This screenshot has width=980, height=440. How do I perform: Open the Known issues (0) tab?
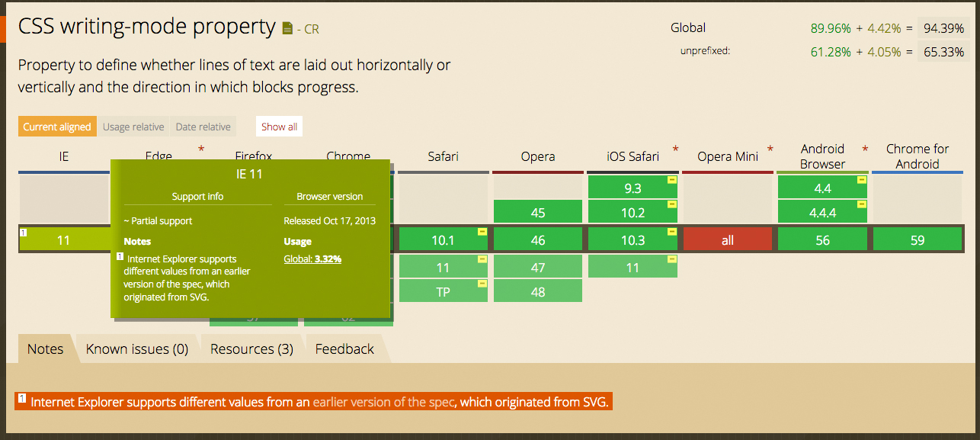137,348
